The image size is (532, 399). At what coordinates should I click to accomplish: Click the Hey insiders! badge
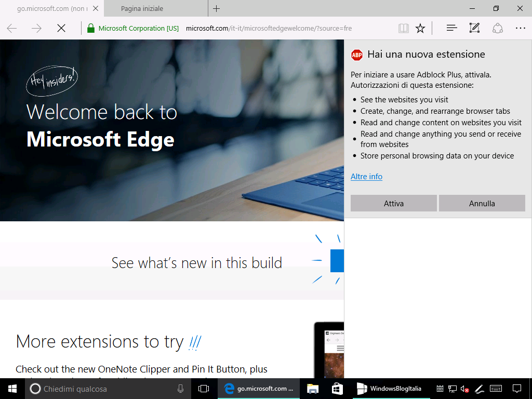52,81
